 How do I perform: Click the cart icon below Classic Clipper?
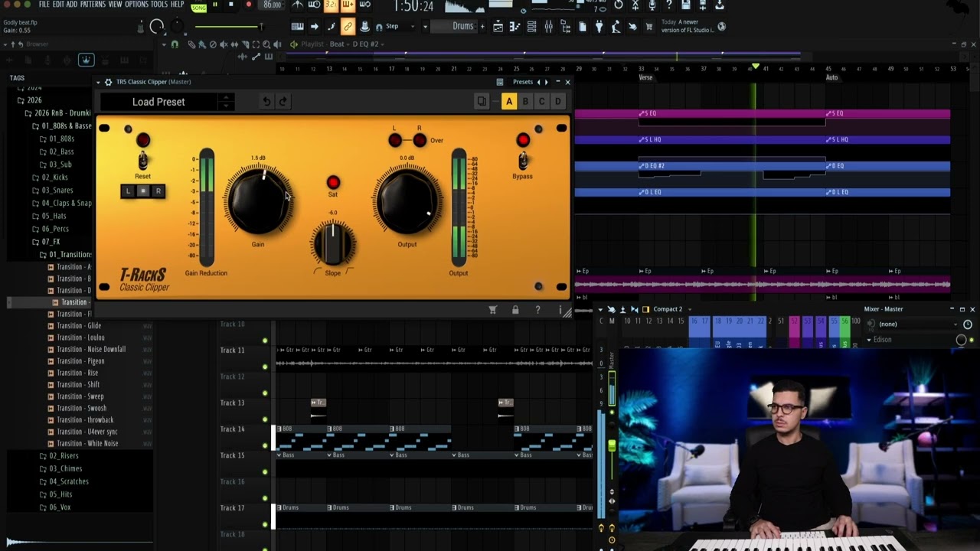pyautogui.click(x=493, y=310)
